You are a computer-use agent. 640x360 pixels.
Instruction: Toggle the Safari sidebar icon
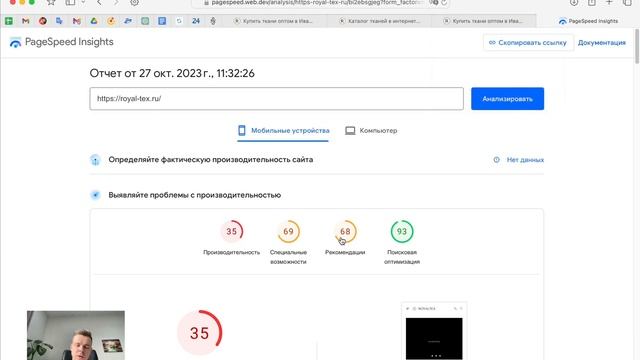[x=70, y=2]
